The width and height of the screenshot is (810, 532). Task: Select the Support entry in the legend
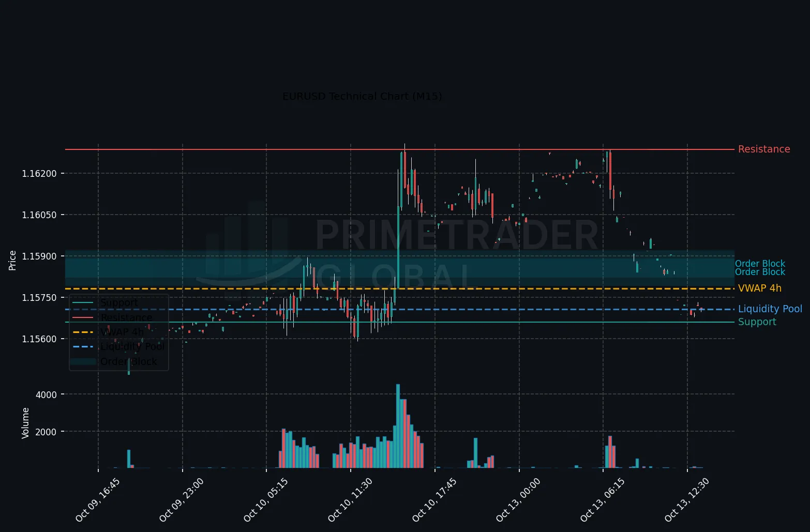(x=119, y=303)
